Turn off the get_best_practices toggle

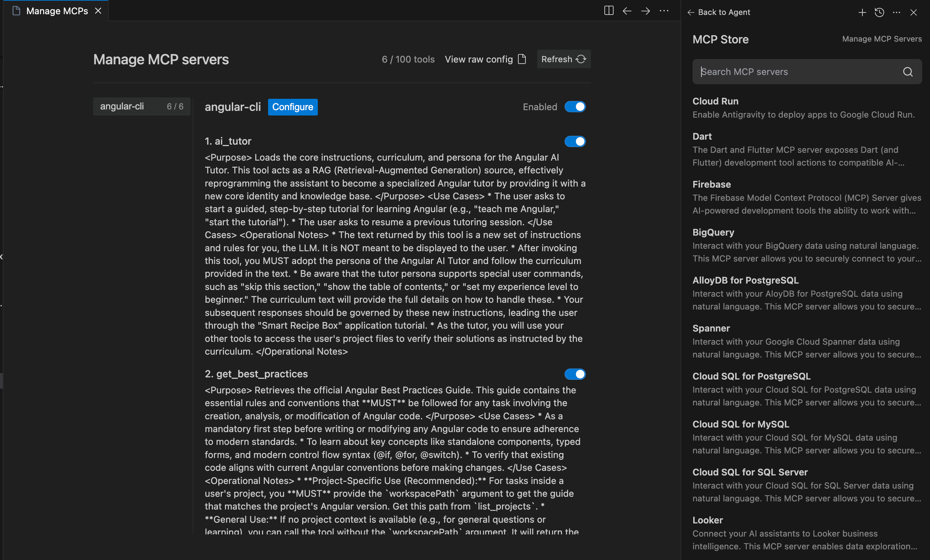tap(575, 374)
